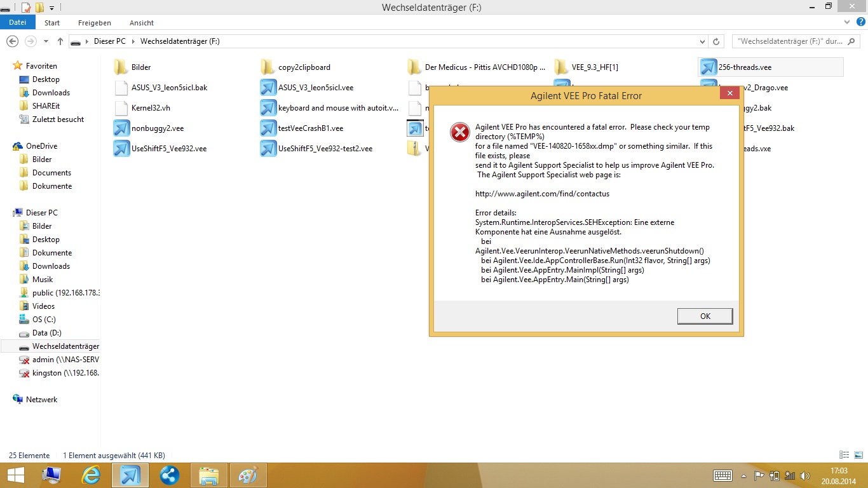Open the Ansicht ribbon tab
Viewport: 868px width, 488px height.
click(x=142, y=23)
